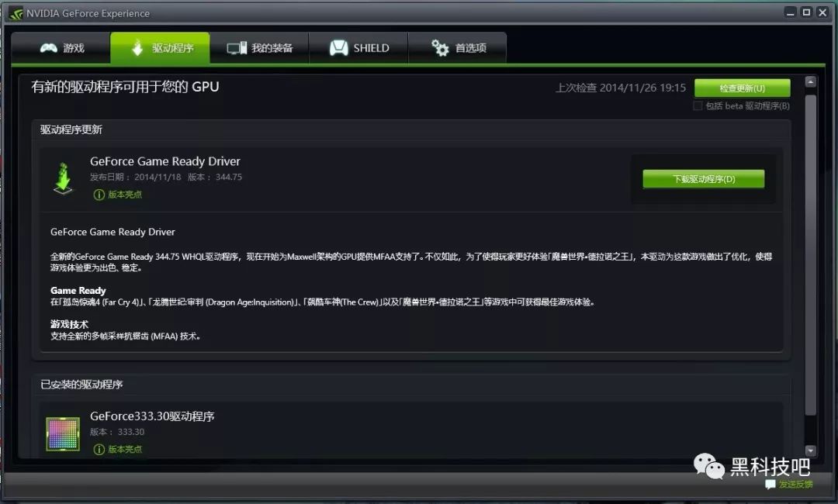Maximize the GeForce Experience window

click(806, 12)
